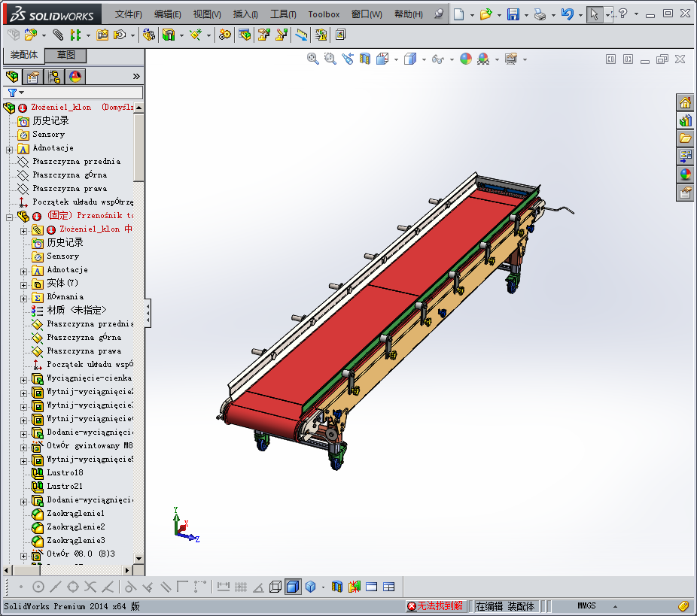
Task: Click the Open folder icon
Action: [x=485, y=14]
